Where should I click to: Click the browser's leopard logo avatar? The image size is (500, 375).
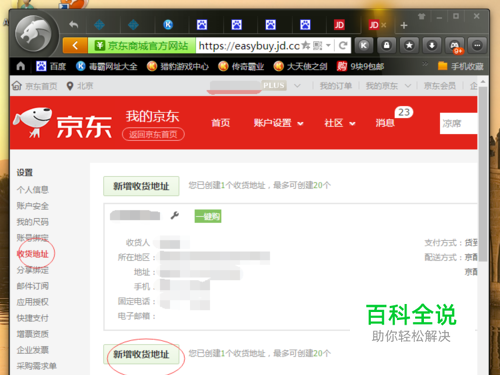[x=33, y=34]
